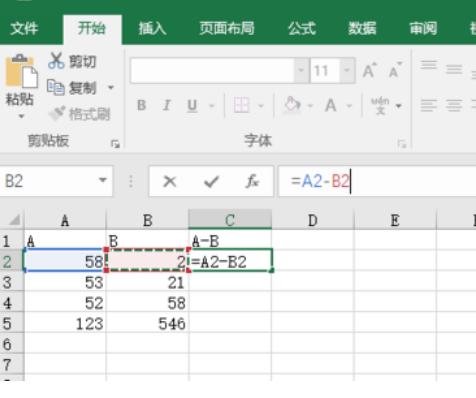The image size is (476, 398).
Task: Select column B header
Action: 148,220
